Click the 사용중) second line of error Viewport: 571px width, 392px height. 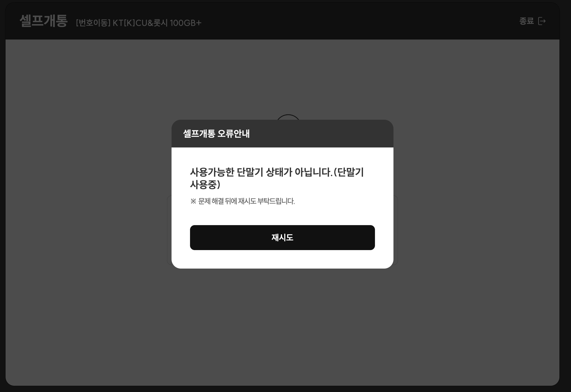point(205,184)
